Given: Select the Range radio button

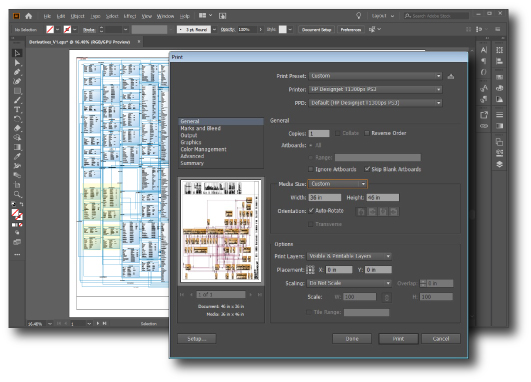Looking at the screenshot, I should 311,157.
